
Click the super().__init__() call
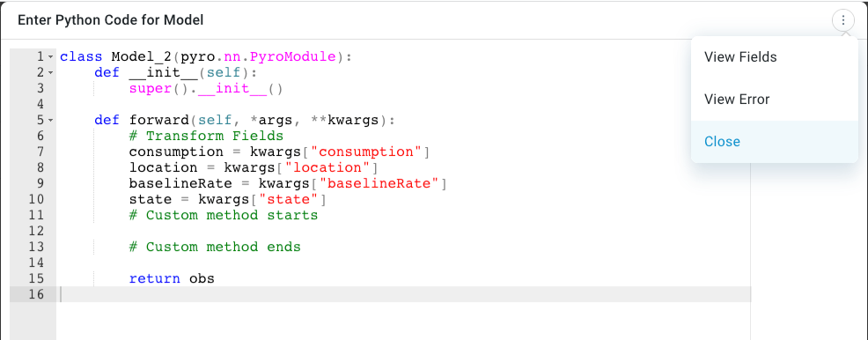[x=206, y=89]
